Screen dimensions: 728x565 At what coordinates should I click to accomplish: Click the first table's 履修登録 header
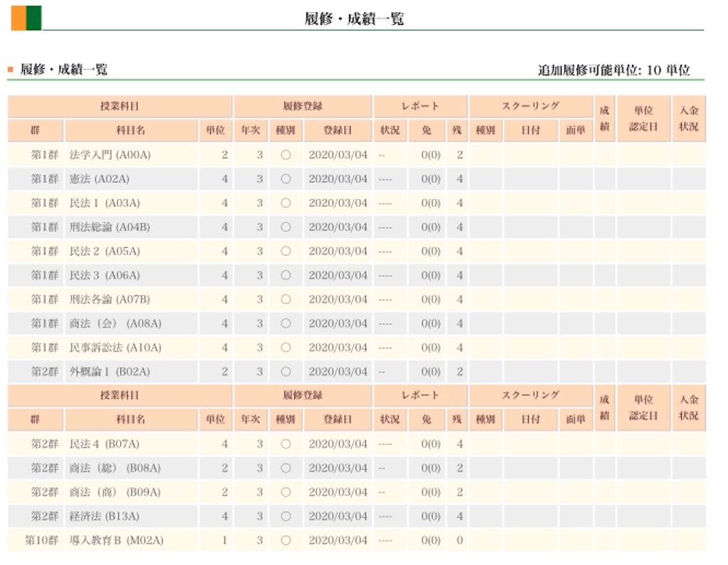tap(303, 107)
